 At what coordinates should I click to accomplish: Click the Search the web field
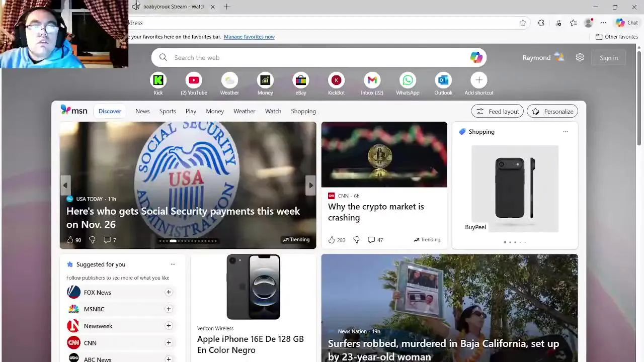[x=319, y=57]
